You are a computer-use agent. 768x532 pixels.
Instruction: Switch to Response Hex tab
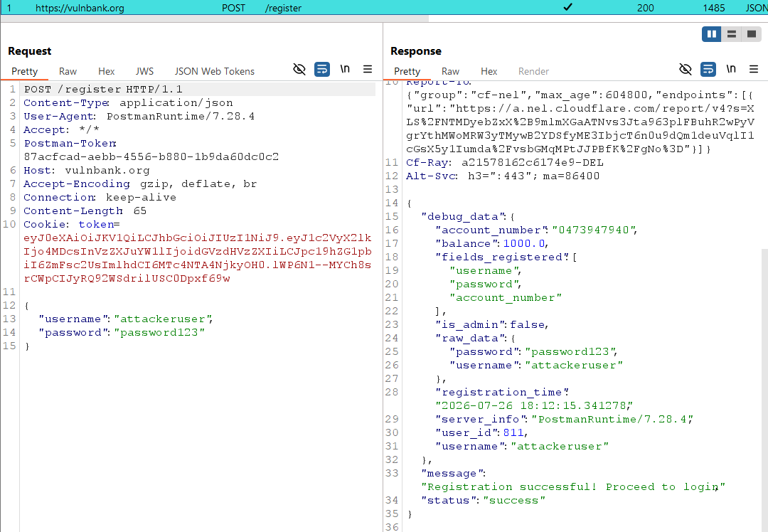489,72
